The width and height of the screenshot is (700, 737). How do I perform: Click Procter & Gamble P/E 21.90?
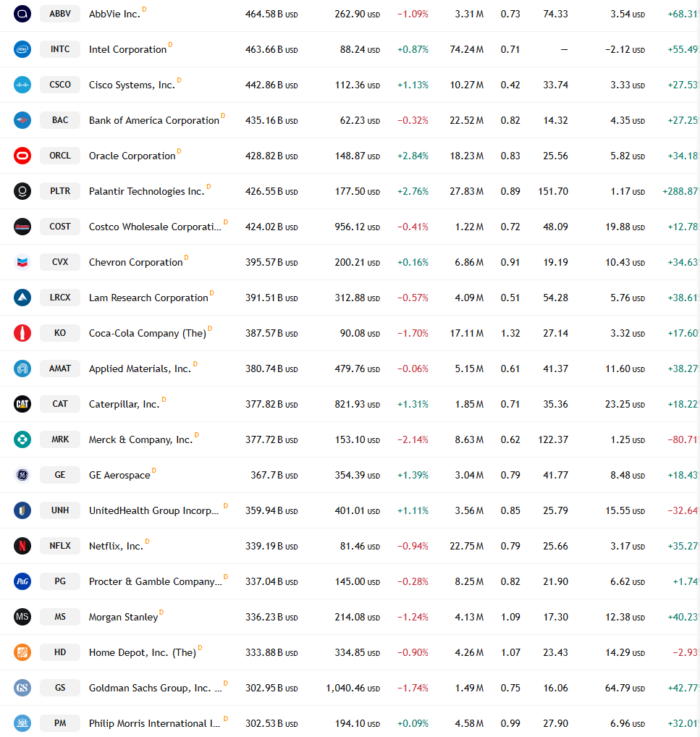click(555, 581)
